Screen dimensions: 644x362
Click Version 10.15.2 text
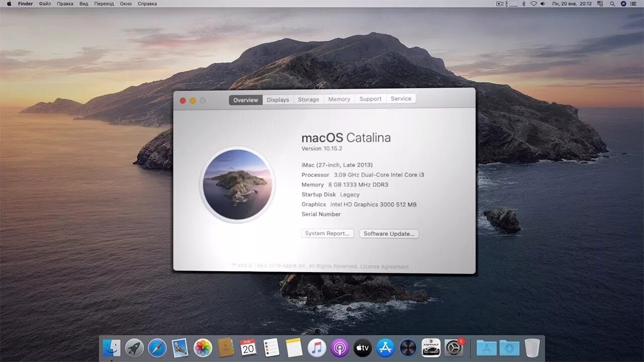point(322,148)
